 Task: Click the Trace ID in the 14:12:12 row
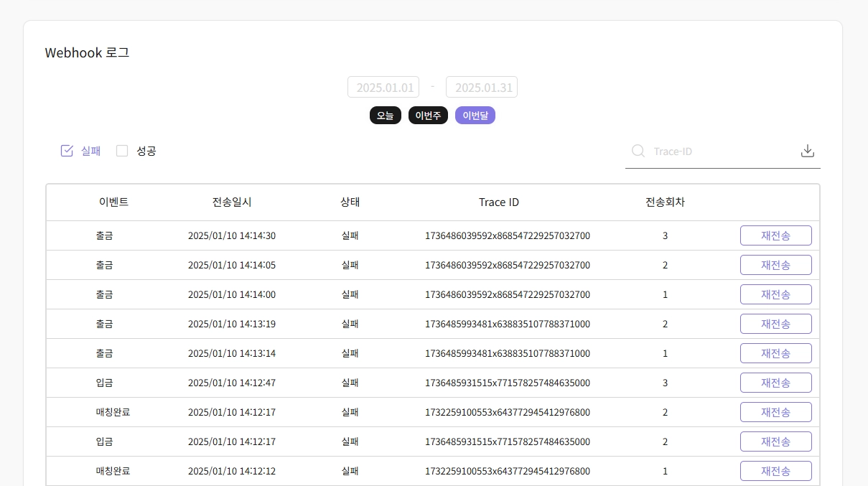click(x=508, y=471)
